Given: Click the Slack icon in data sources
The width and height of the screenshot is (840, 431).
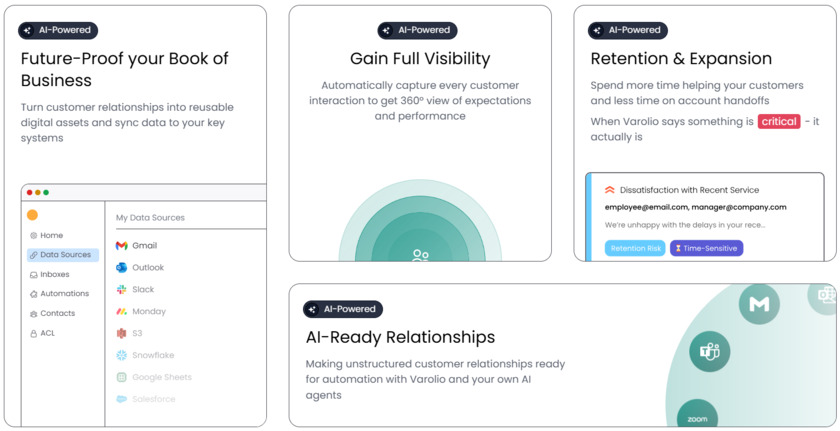Looking at the screenshot, I should [121, 290].
